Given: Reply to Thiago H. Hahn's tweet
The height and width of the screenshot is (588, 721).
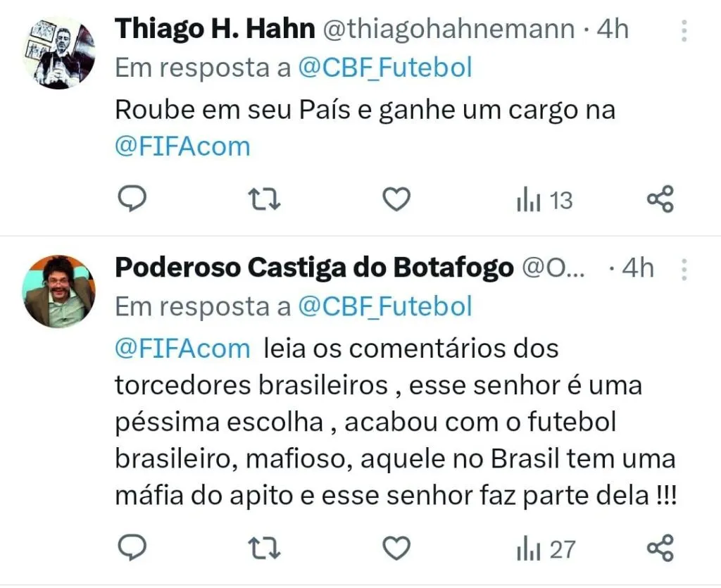Looking at the screenshot, I should pos(130,201).
